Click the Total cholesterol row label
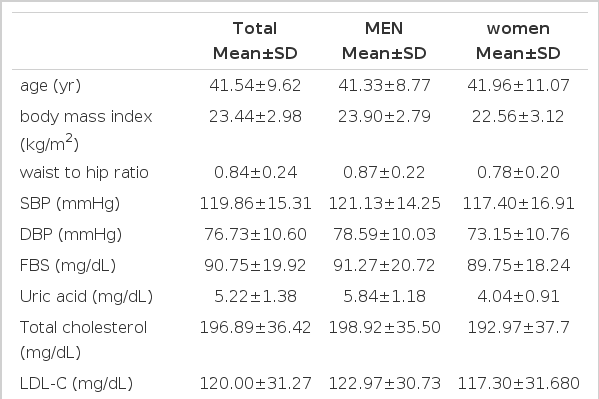 (83, 339)
